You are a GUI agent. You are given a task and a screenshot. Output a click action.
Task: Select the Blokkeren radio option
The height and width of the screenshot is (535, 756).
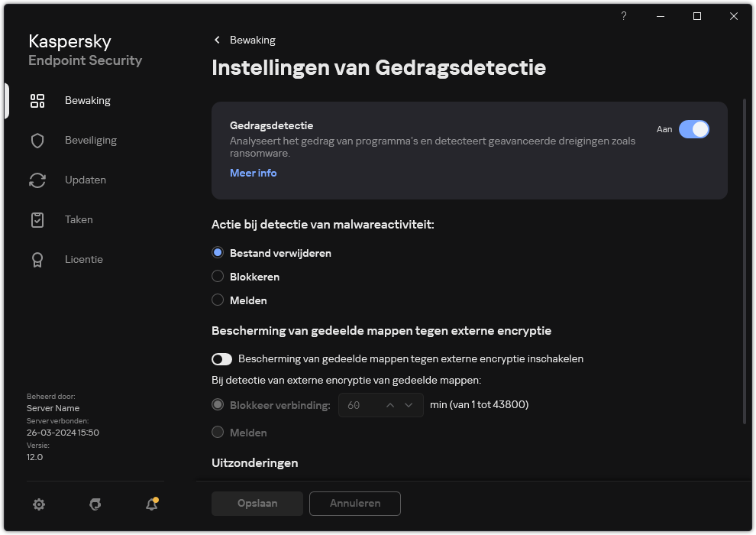pos(218,277)
